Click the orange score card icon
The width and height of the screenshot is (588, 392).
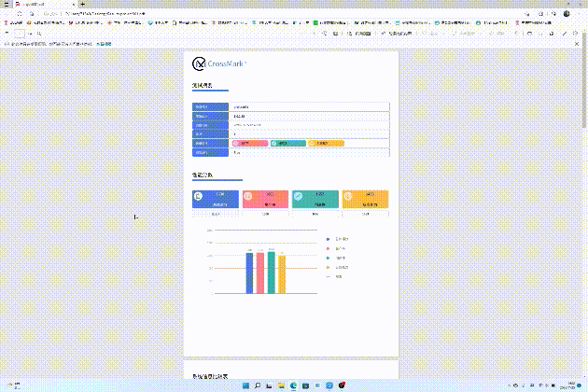coord(247,197)
